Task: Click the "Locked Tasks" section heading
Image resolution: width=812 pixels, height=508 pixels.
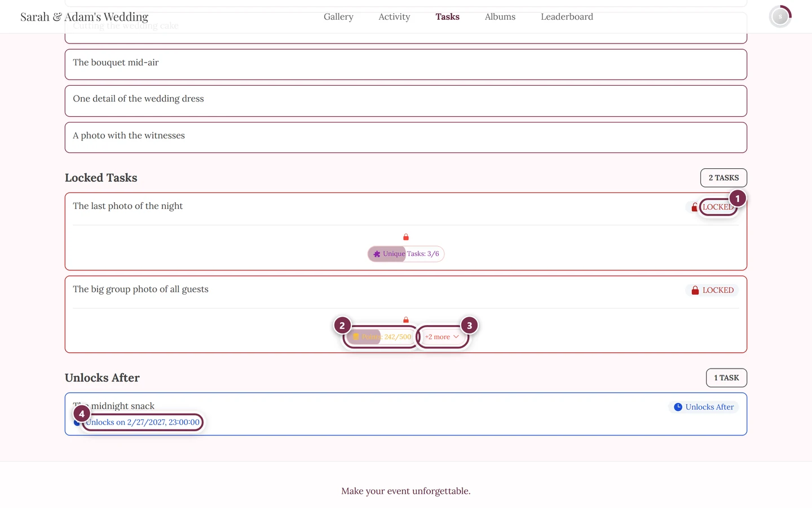Action: [101, 178]
